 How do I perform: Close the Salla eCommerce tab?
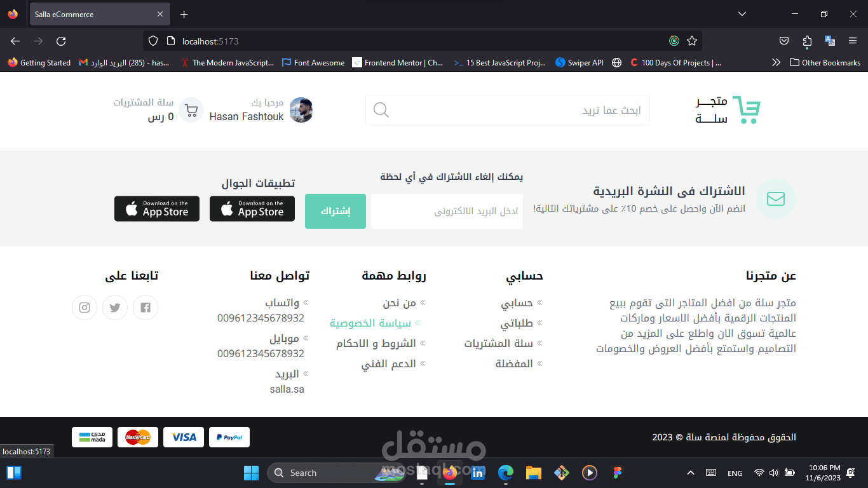(160, 14)
